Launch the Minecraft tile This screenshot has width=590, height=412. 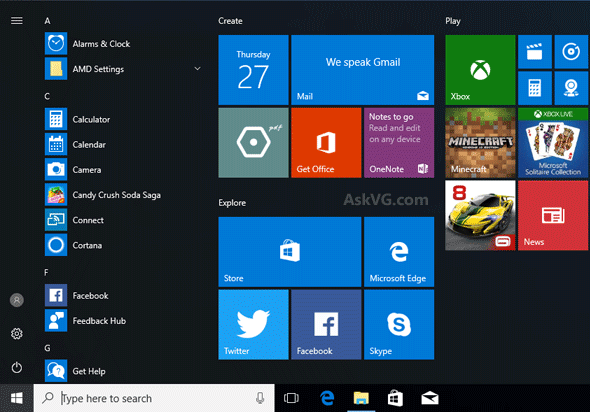(x=480, y=143)
